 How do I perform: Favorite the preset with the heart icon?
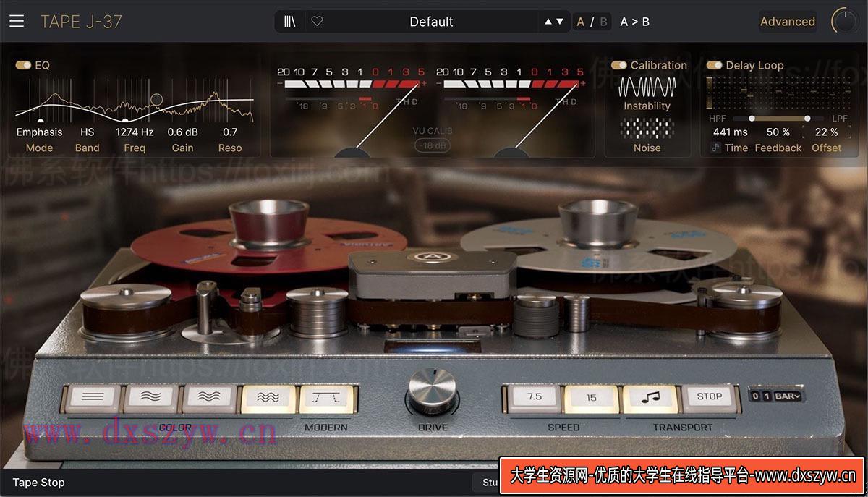coord(317,22)
